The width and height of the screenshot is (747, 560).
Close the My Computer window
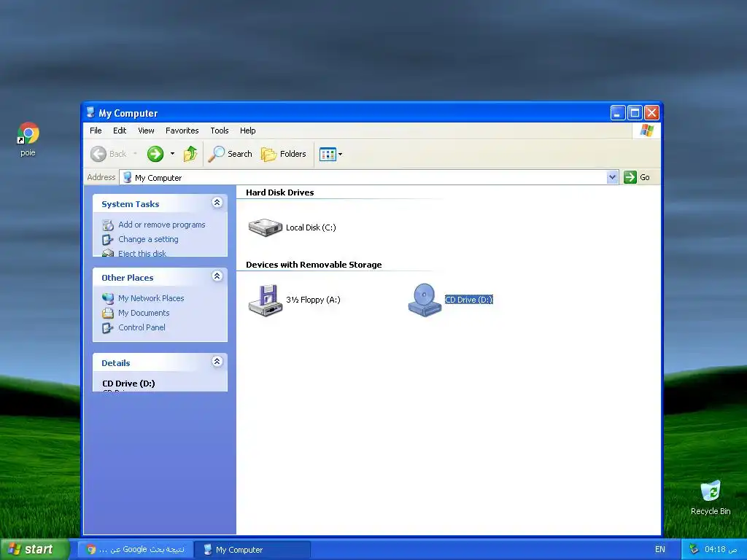click(651, 113)
